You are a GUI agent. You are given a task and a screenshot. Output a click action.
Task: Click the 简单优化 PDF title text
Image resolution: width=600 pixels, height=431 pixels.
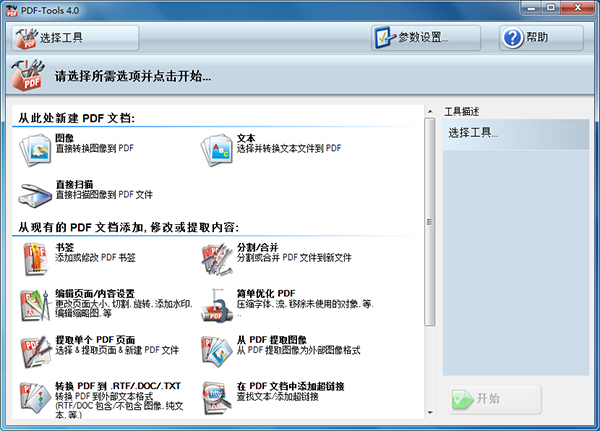(x=266, y=294)
